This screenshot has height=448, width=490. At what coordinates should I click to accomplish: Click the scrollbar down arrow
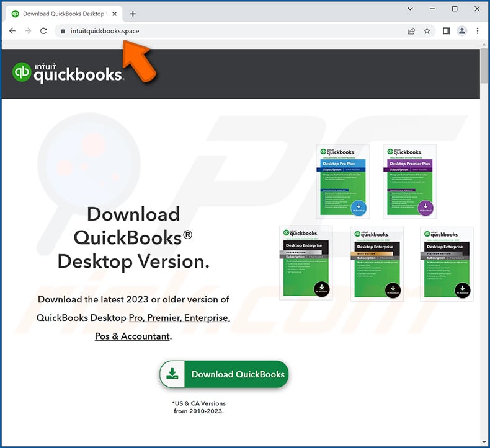(x=484, y=442)
